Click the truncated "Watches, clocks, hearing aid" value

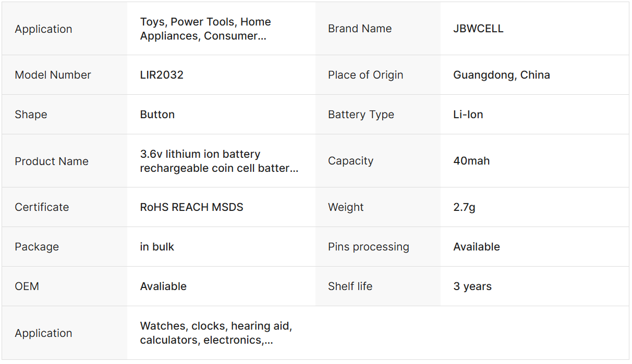pos(216,333)
